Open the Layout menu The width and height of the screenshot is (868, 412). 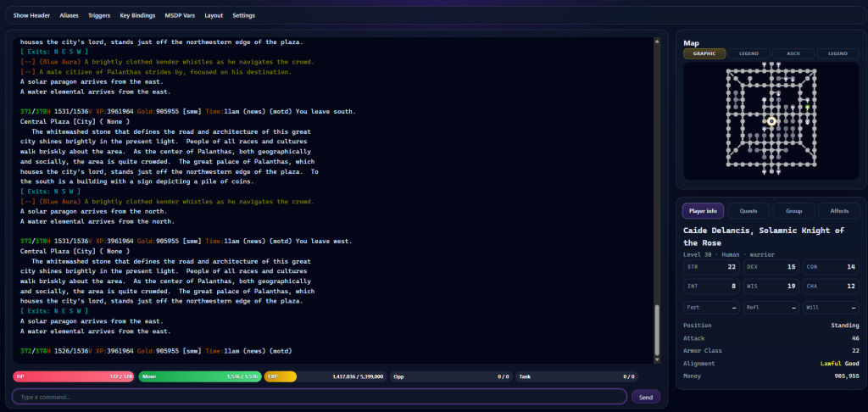pyautogui.click(x=214, y=15)
